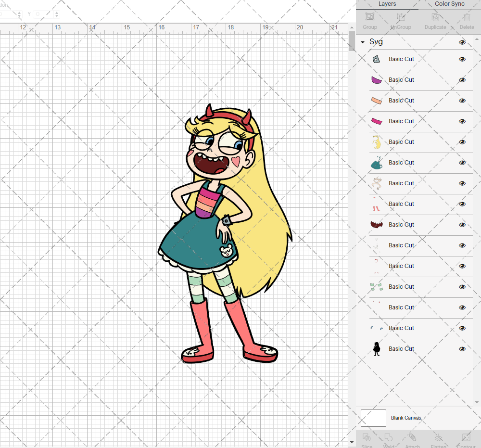Toggle eye for red boots layer

click(x=462, y=204)
